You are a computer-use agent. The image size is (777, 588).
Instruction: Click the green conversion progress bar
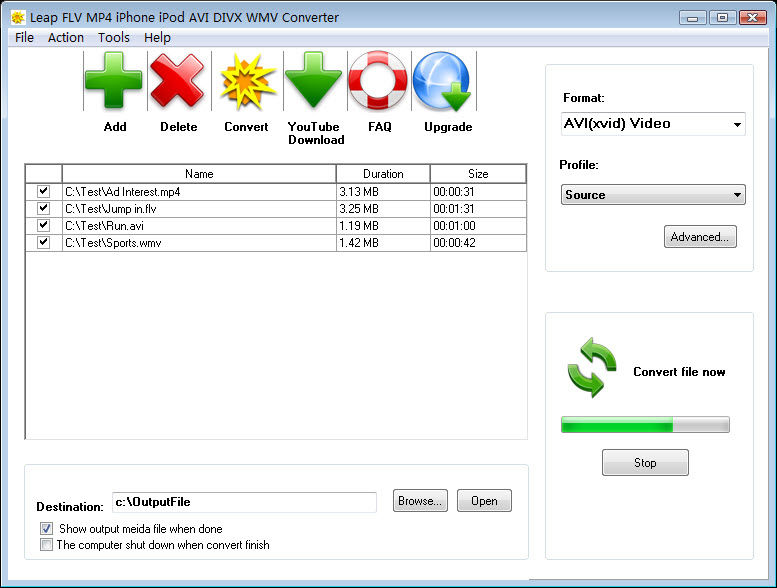645,425
